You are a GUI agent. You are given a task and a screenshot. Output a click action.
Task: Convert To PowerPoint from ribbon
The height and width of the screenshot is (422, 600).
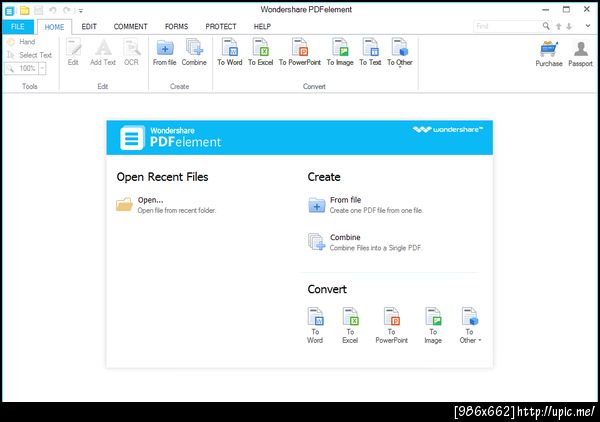[300, 52]
